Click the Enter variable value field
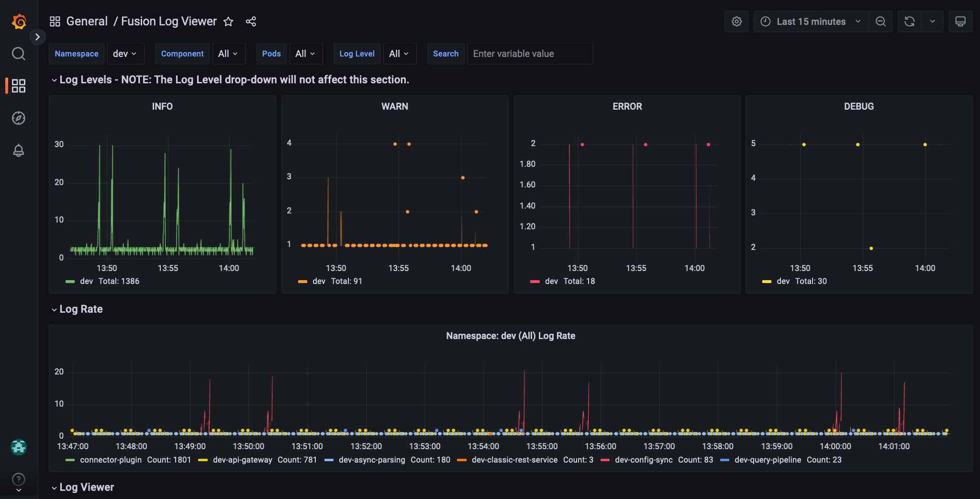The height and width of the screenshot is (499, 980). (x=530, y=54)
